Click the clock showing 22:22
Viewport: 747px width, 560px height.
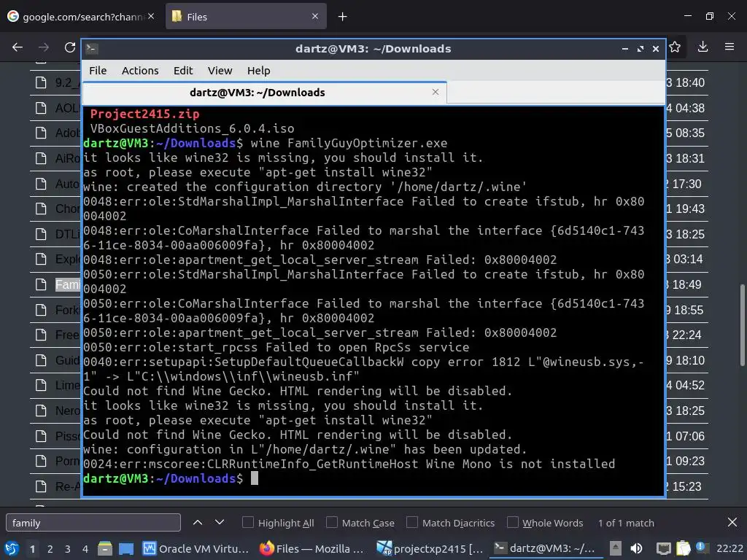tap(729, 548)
